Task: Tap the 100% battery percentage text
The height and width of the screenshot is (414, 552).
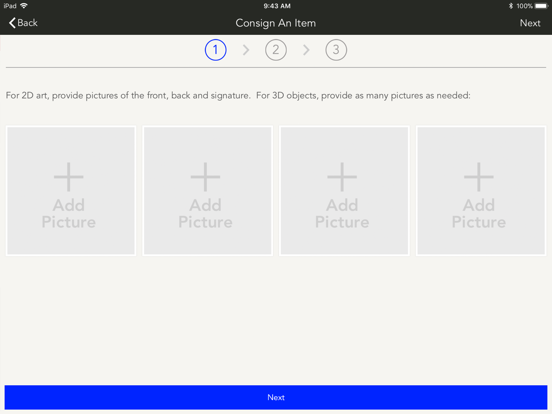Action: (525, 6)
